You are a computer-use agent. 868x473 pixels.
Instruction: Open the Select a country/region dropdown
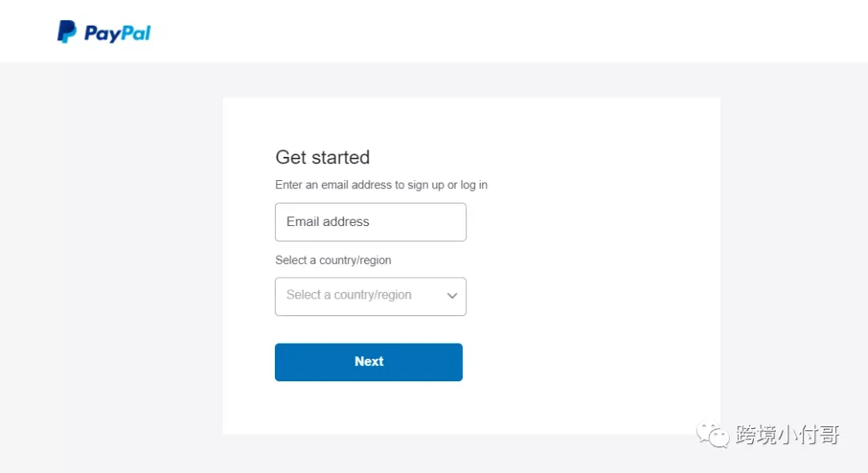pyautogui.click(x=371, y=296)
